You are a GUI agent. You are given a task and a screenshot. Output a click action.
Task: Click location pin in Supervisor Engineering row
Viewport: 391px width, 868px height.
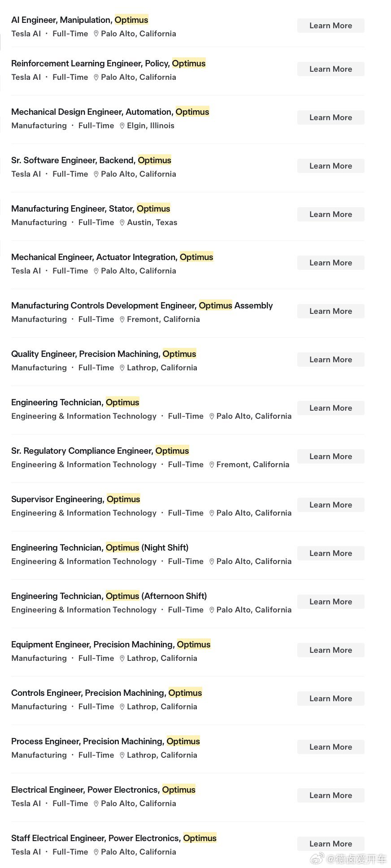coord(212,513)
